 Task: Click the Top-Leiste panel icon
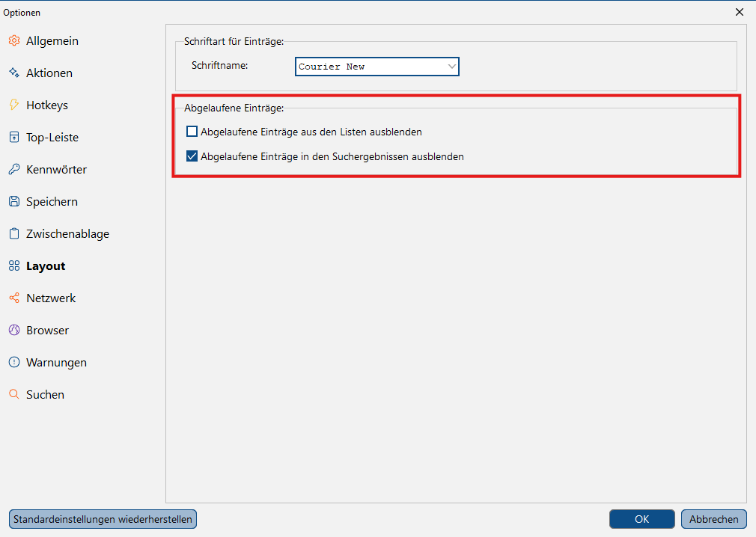coord(14,138)
